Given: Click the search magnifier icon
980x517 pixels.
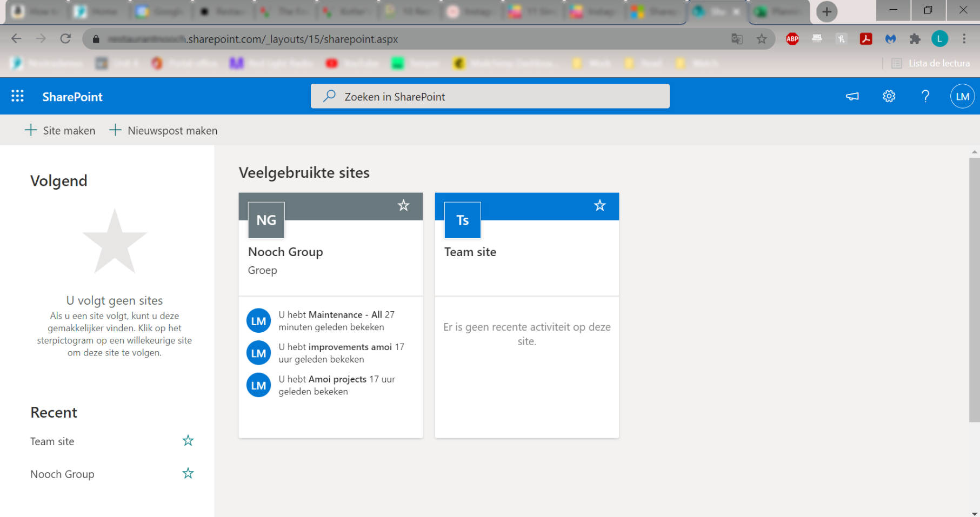Looking at the screenshot, I should pyautogui.click(x=329, y=96).
